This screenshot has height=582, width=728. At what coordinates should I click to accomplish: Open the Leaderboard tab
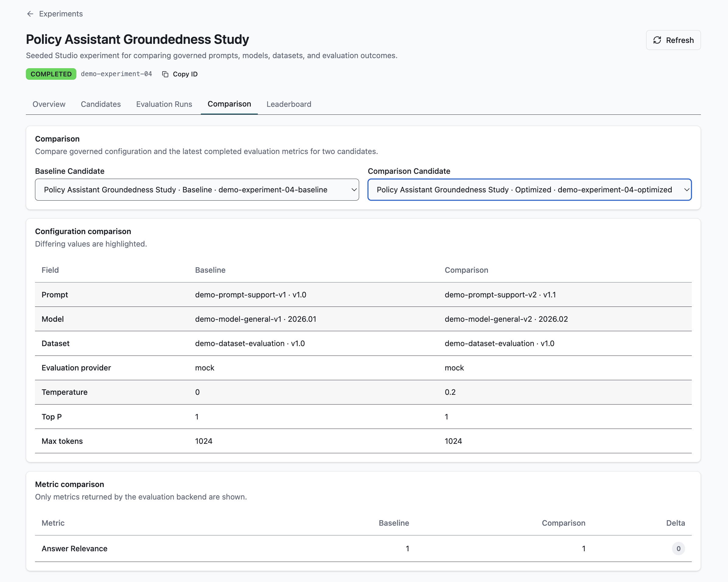[x=289, y=104]
